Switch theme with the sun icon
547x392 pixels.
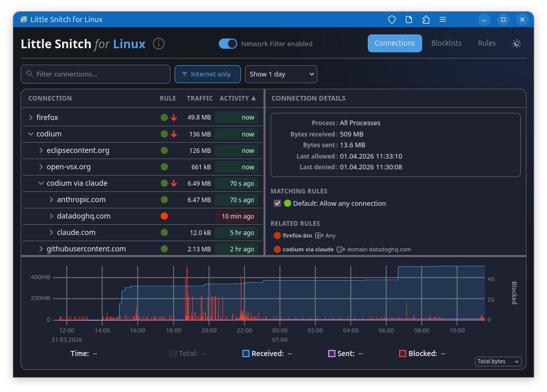[517, 44]
